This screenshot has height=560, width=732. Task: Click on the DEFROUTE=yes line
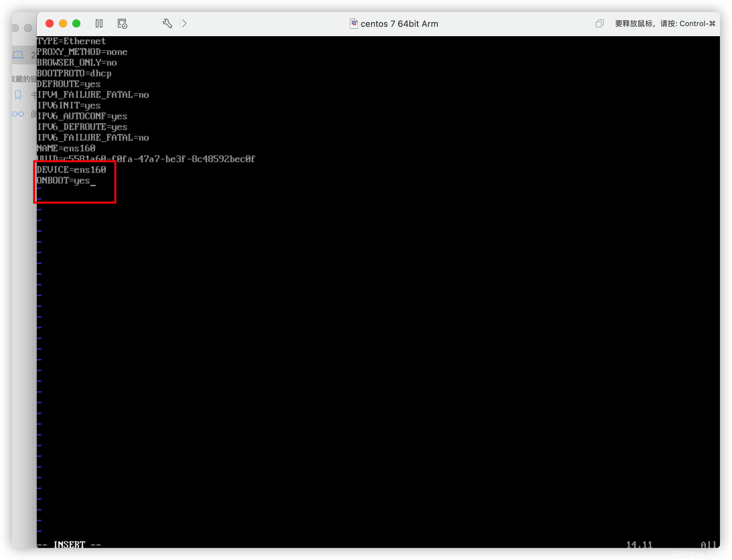click(69, 84)
